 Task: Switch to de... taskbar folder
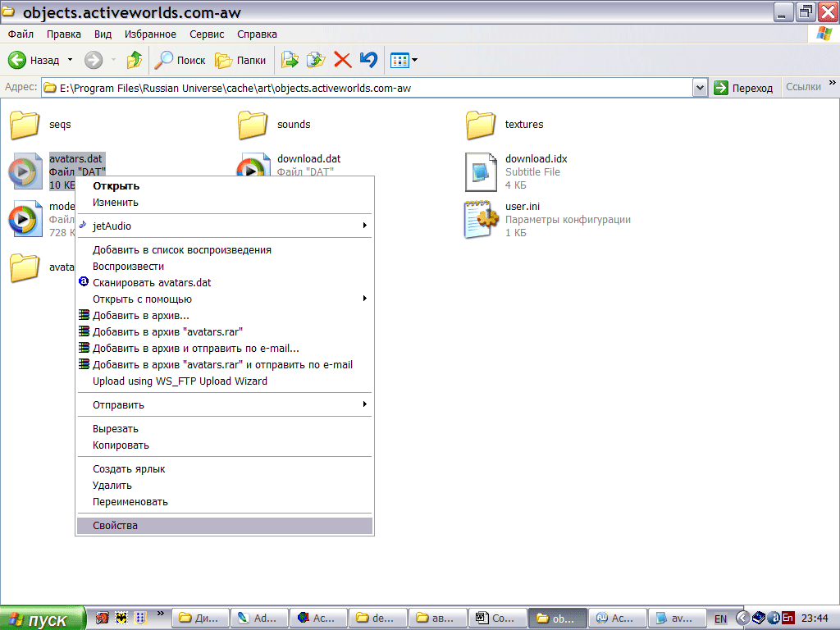(378, 619)
